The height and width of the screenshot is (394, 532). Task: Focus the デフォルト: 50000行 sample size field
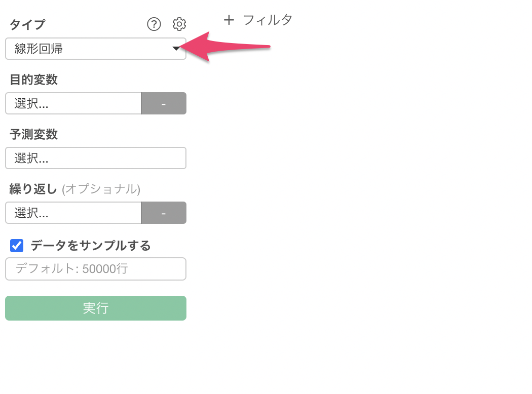coord(96,269)
